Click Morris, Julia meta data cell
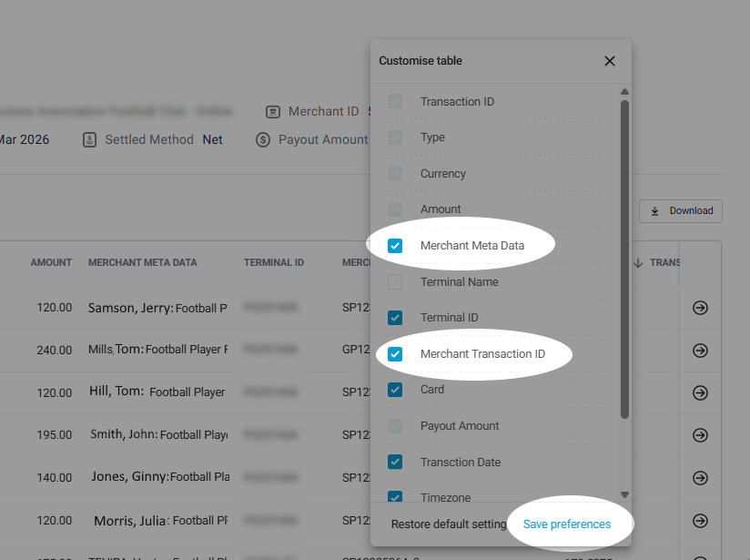The image size is (750, 560). [x=161, y=521]
